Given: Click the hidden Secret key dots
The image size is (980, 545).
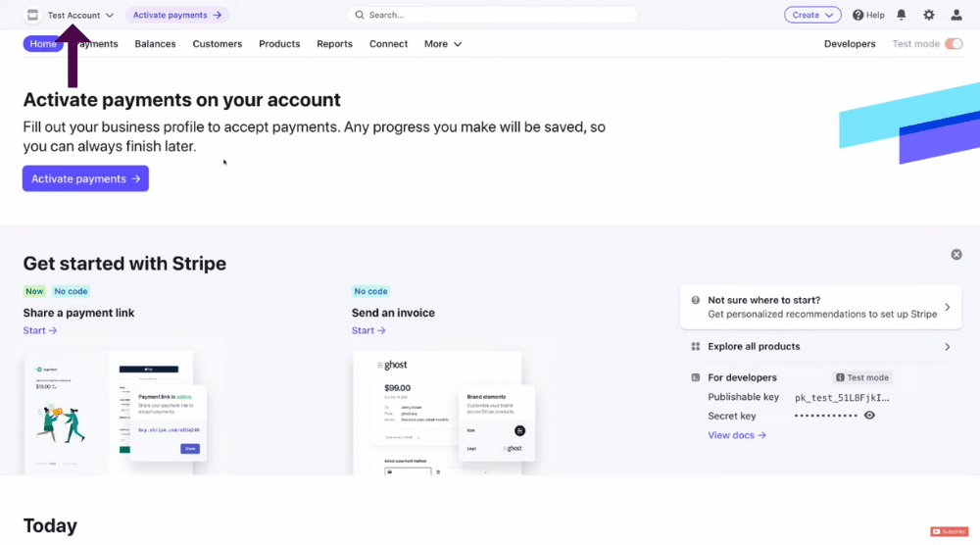Looking at the screenshot, I should pos(825,416).
